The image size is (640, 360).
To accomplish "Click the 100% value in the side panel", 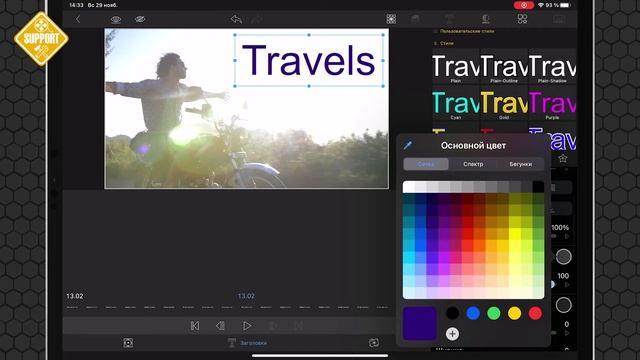I will point(560,227).
